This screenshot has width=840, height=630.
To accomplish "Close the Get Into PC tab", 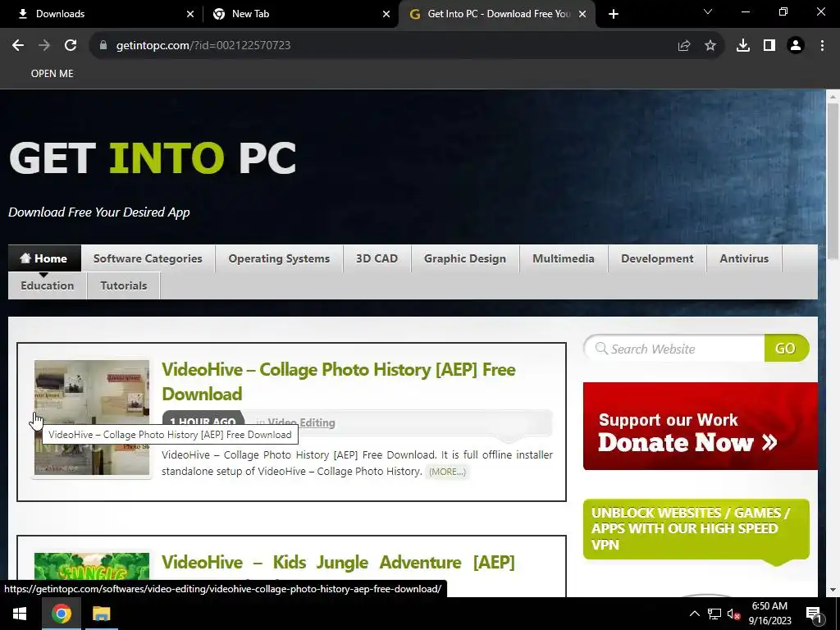I will [x=582, y=14].
